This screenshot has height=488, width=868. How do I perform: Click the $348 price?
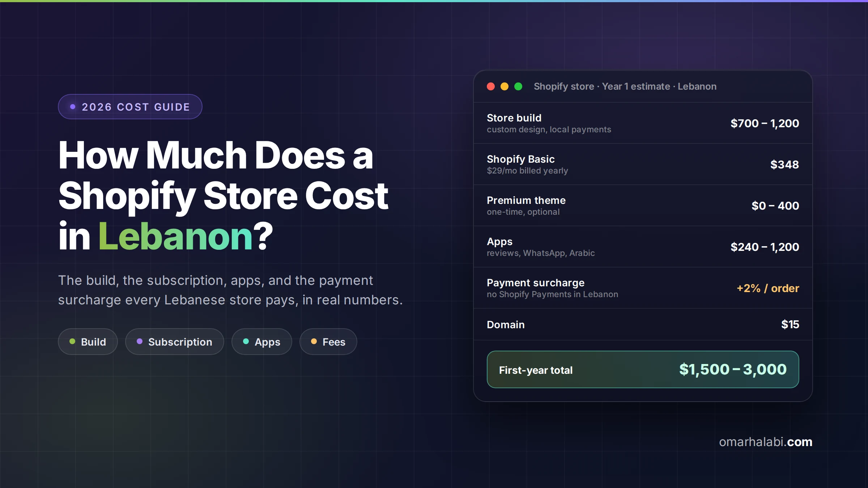[x=784, y=164]
